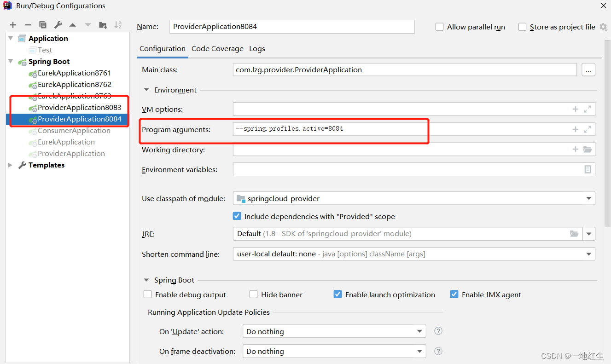Select EurekApplication8762 configuration

point(74,84)
